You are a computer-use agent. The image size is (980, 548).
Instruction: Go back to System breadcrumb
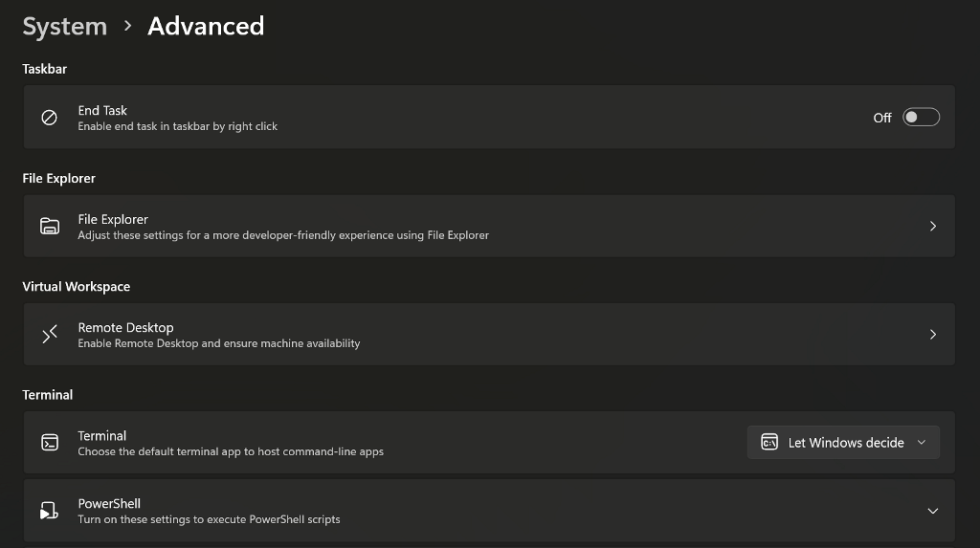pyautogui.click(x=64, y=27)
